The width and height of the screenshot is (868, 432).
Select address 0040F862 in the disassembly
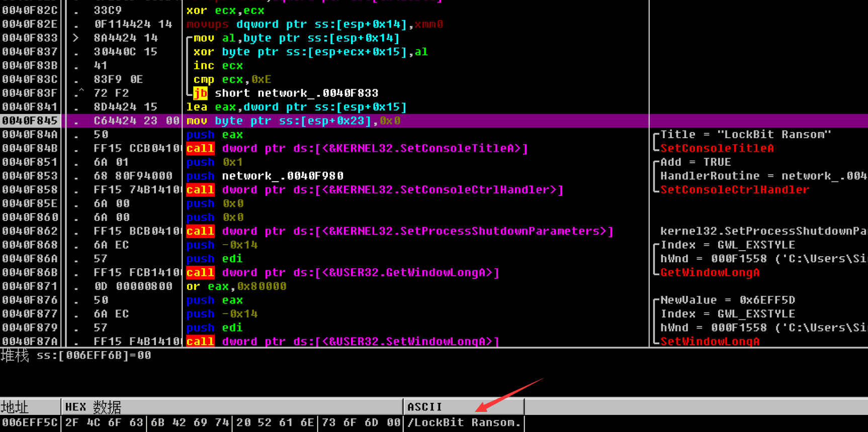(x=30, y=231)
